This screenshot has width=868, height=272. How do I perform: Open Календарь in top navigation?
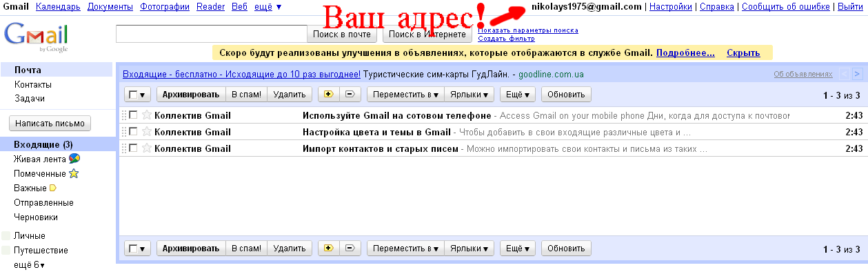57,6
